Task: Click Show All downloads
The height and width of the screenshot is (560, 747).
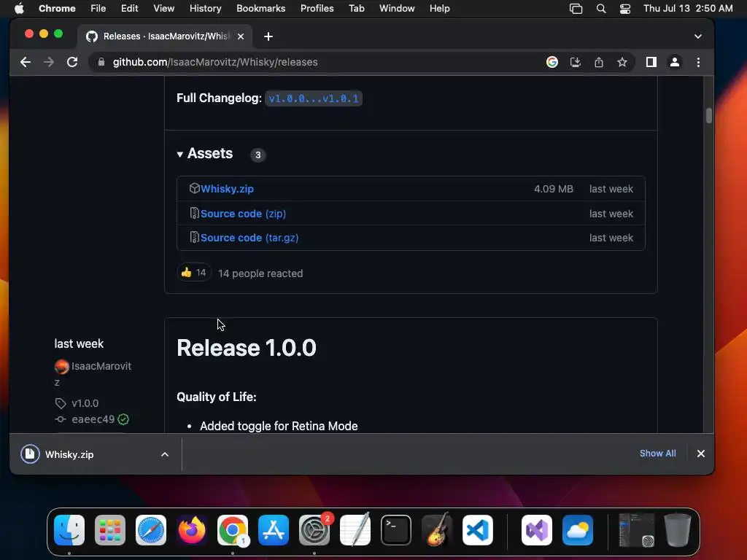Action: (x=657, y=454)
